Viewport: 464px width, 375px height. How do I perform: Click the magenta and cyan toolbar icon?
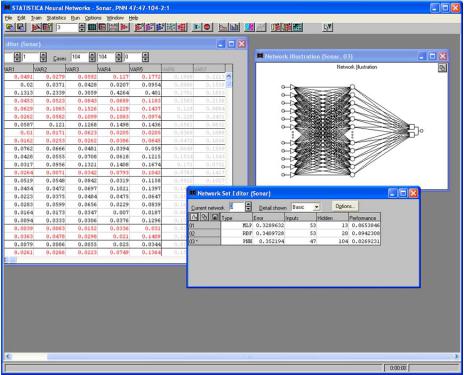[x=249, y=27]
